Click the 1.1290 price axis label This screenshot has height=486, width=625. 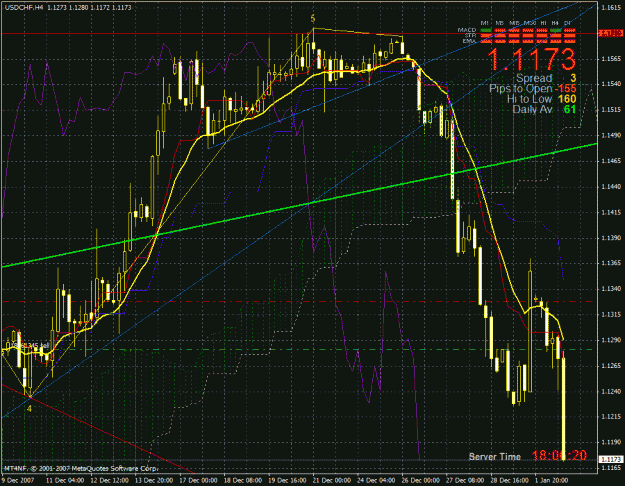click(611, 340)
